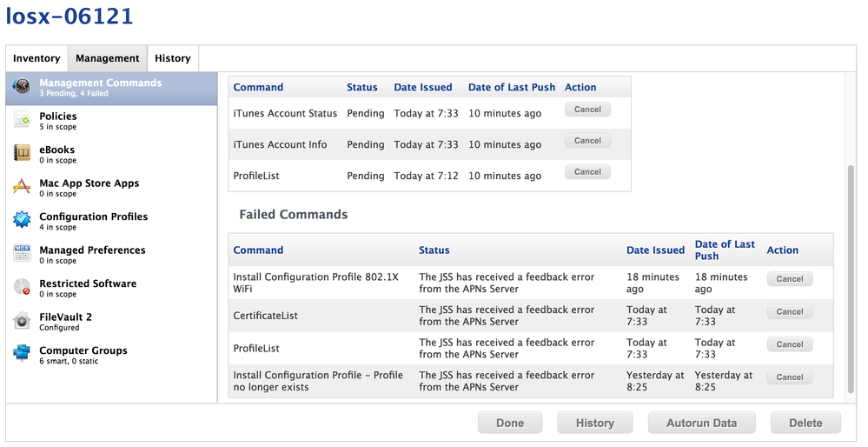Cancel the pending iTunes Account Info command
This screenshot has height=447, width=868.
tap(587, 141)
